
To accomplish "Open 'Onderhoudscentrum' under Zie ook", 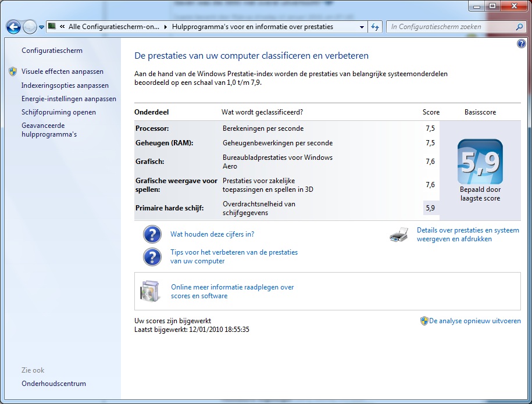I will (x=53, y=384).
